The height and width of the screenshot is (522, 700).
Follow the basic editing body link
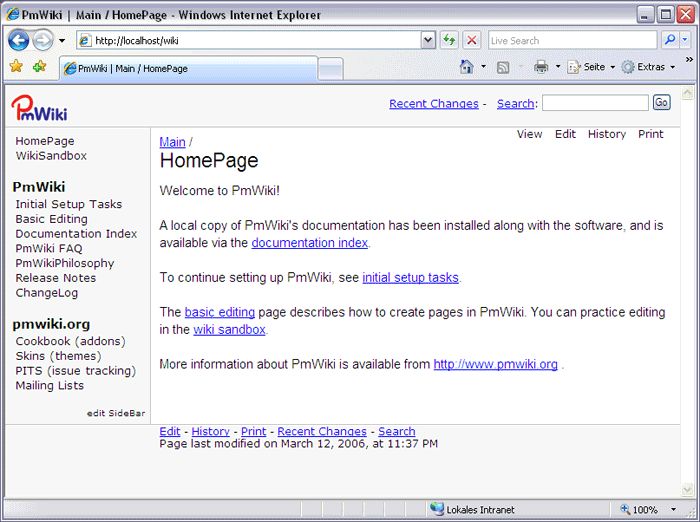(220, 312)
